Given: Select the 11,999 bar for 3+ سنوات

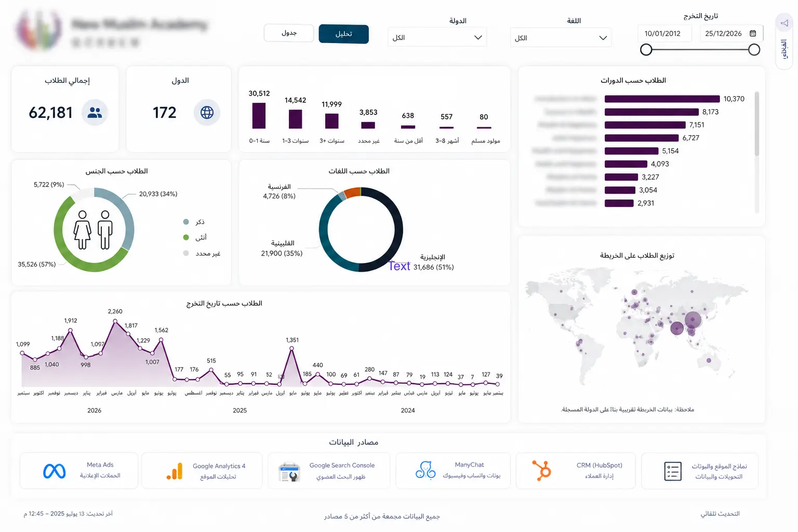Looking at the screenshot, I should tap(331, 121).
